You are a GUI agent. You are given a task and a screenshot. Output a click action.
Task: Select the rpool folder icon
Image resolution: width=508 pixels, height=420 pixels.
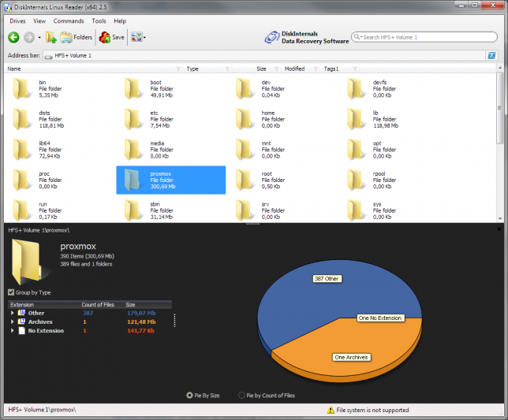pyautogui.click(x=357, y=180)
